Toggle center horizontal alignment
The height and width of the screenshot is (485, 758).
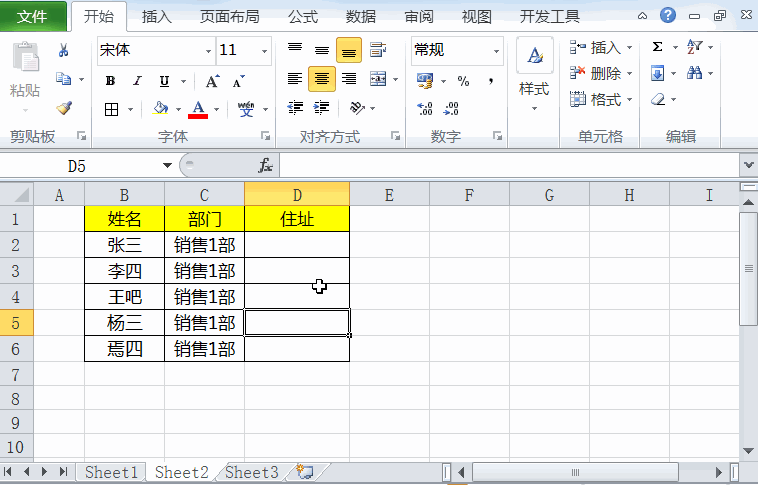321,79
